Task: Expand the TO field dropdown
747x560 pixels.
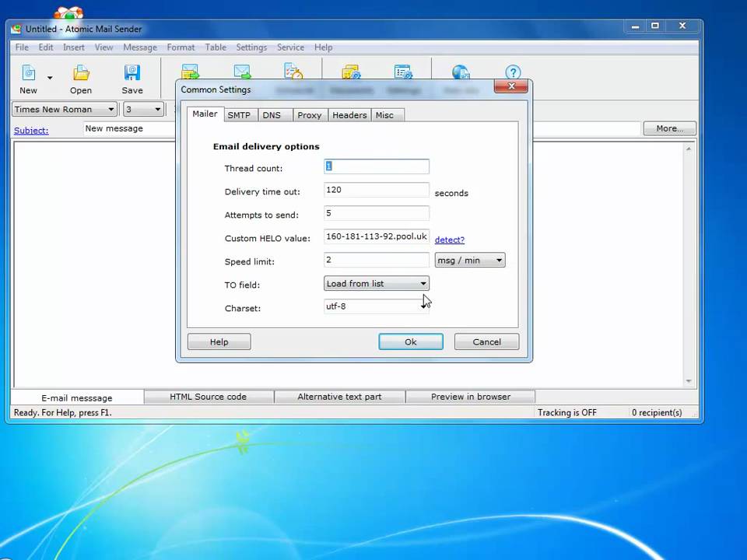Action: (423, 283)
